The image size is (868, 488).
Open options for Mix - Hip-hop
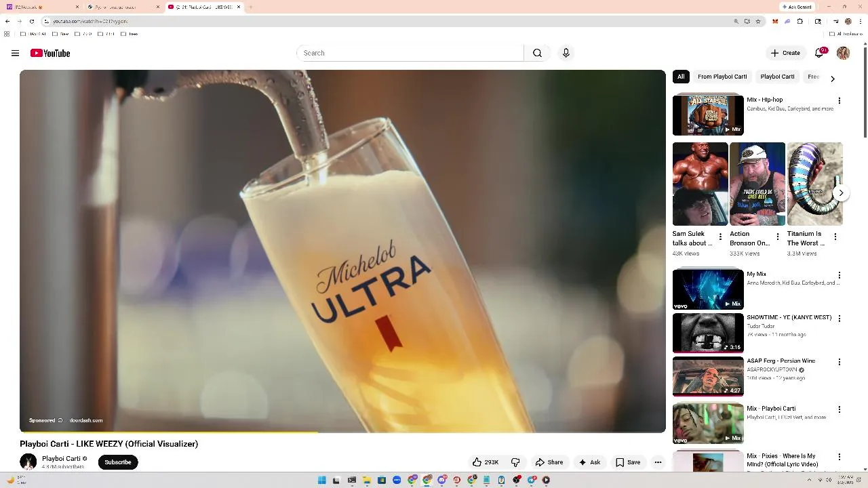coord(840,100)
